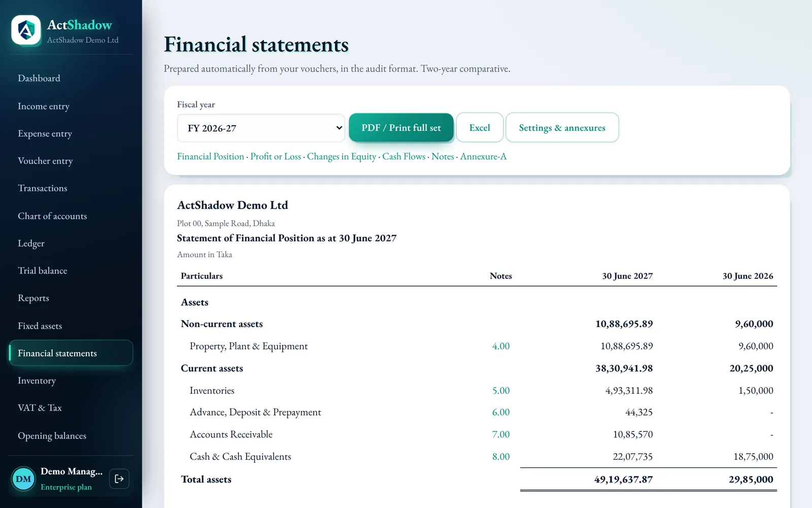
Task: Open note 6.00 for Advance, Deposit & Prepayment
Action: pyautogui.click(x=501, y=412)
